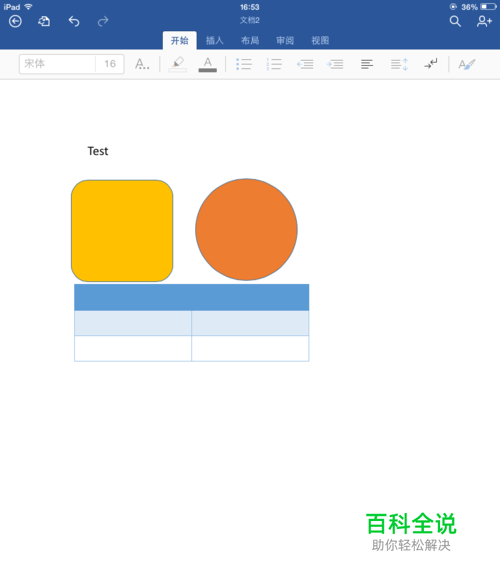Open font name box showing 宋体
The width and height of the screenshot is (500, 584).
pos(57,64)
